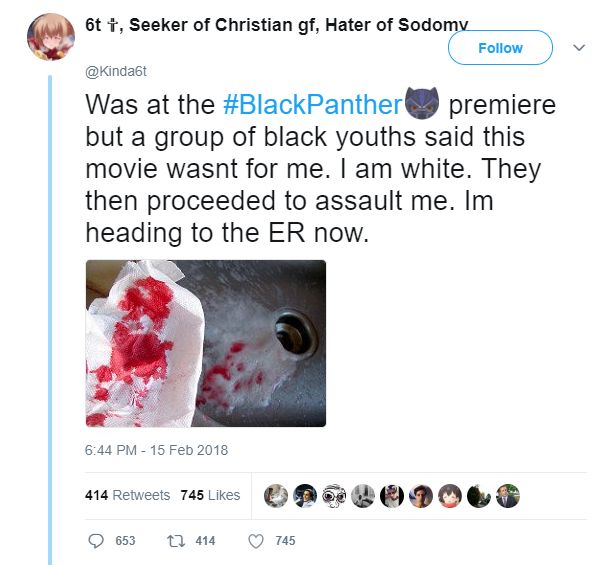Open the attached photo of the tissue
610x565 pixels.
click(205, 343)
